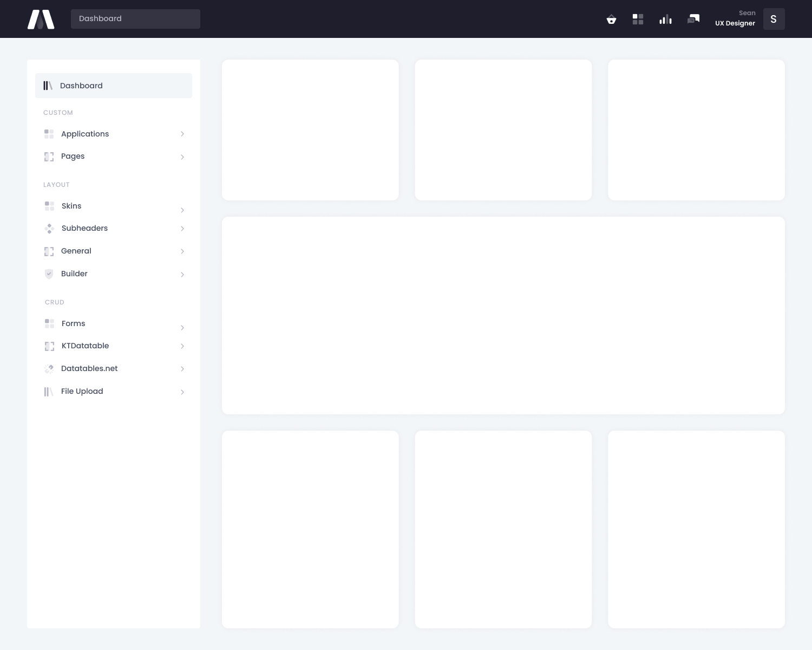The height and width of the screenshot is (650, 812).
Task: Expand the KTDatatable chevron arrow
Action: coord(182,346)
